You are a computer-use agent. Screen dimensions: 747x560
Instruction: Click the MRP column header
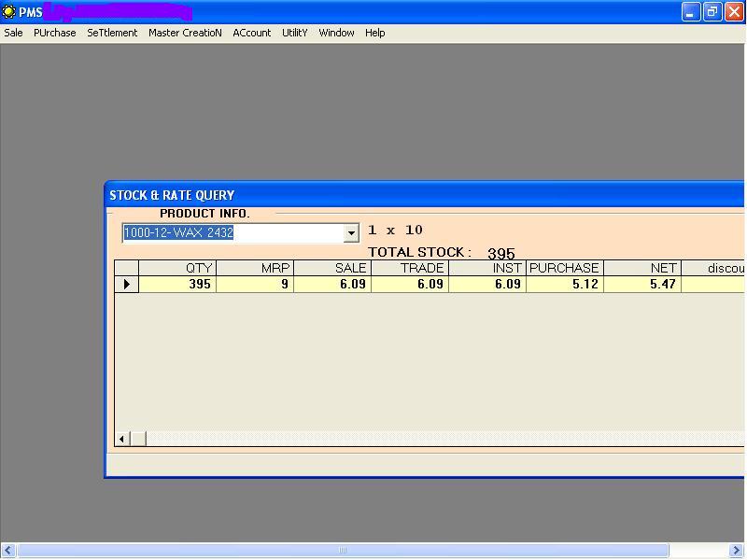[x=255, y=268]
